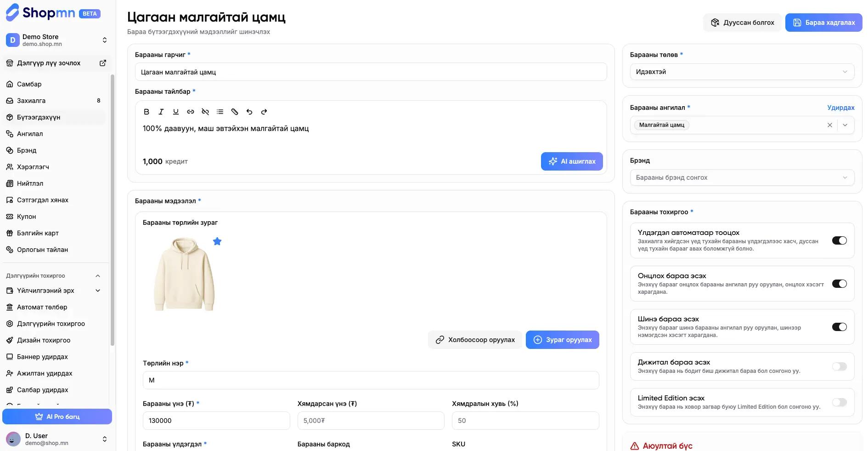
Task: Toggle italic formatting in description editor
Action: point(161,112)
